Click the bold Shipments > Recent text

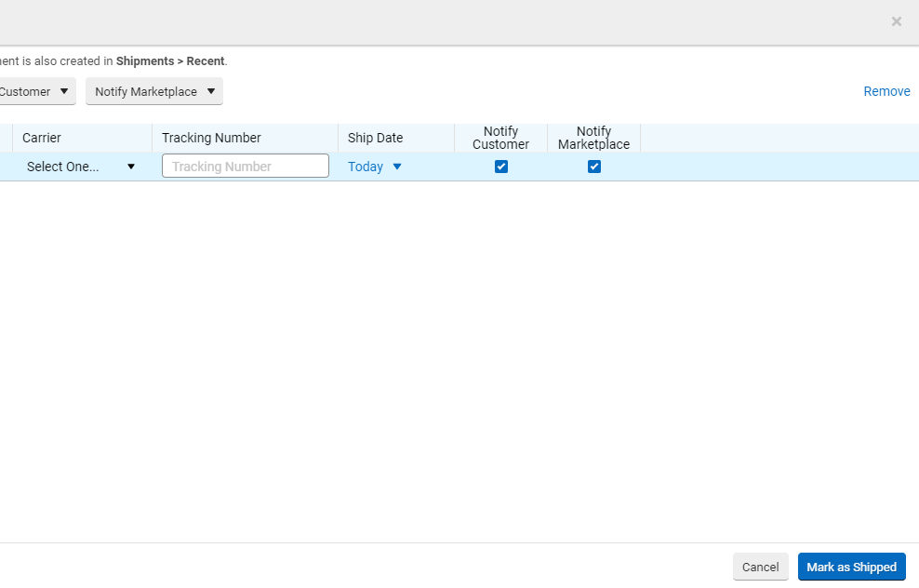tap(170, 61)
